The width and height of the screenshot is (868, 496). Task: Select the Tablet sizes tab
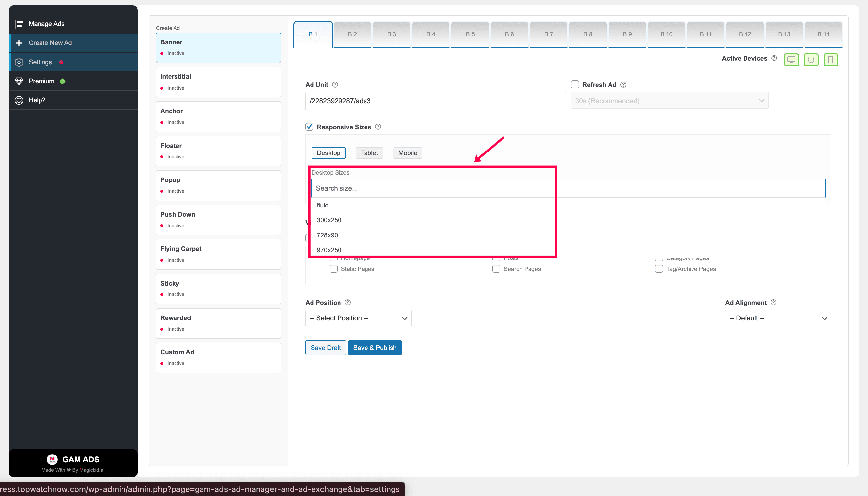[369, 153]
